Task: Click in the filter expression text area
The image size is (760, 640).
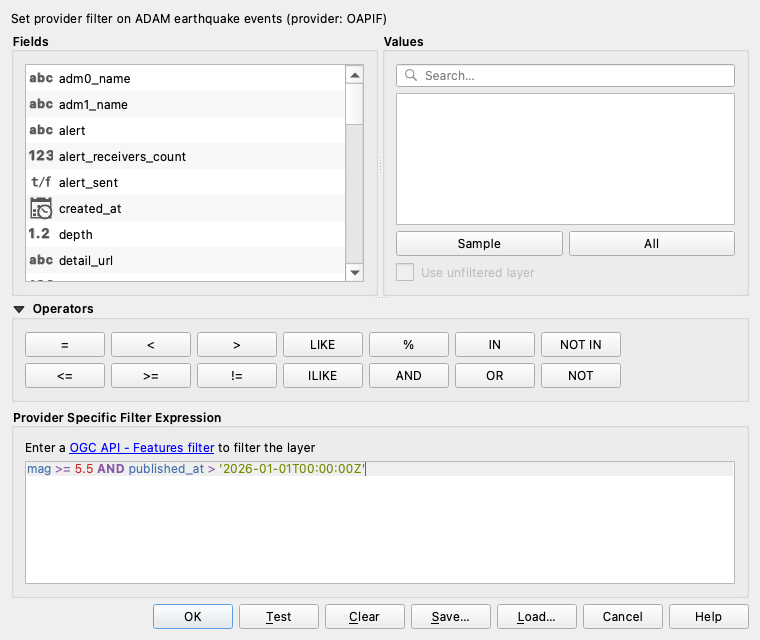Action: 380,522
